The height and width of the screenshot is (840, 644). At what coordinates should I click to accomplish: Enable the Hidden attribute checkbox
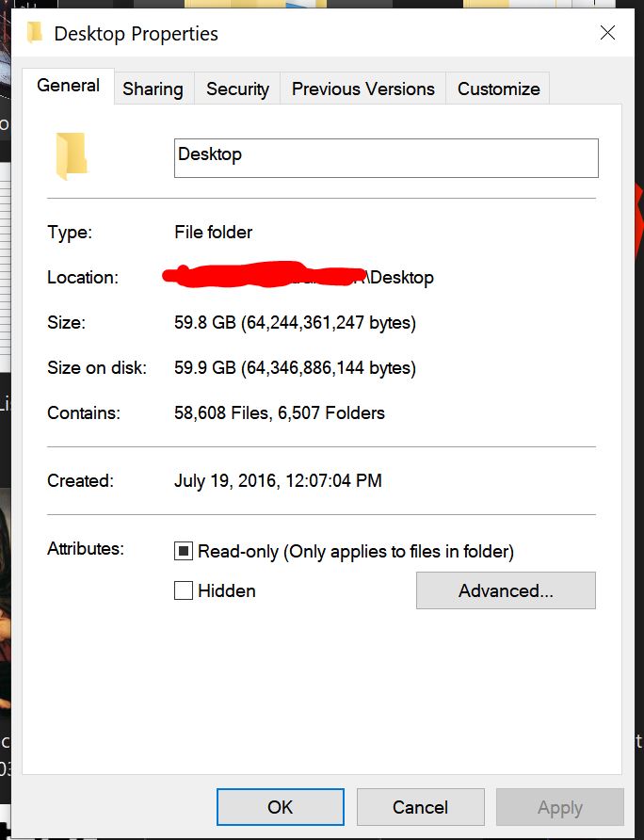(184, 590)
